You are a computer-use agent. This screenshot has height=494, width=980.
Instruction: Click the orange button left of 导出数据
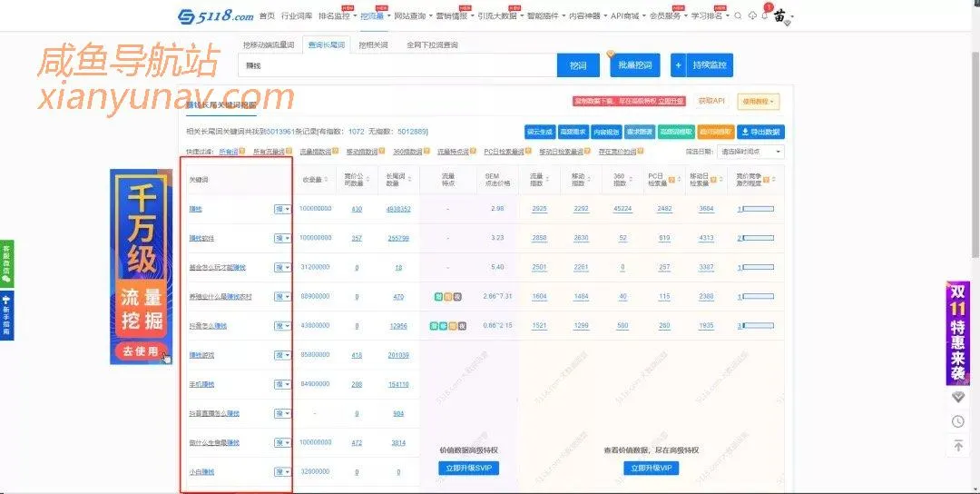tap(715, 132)
